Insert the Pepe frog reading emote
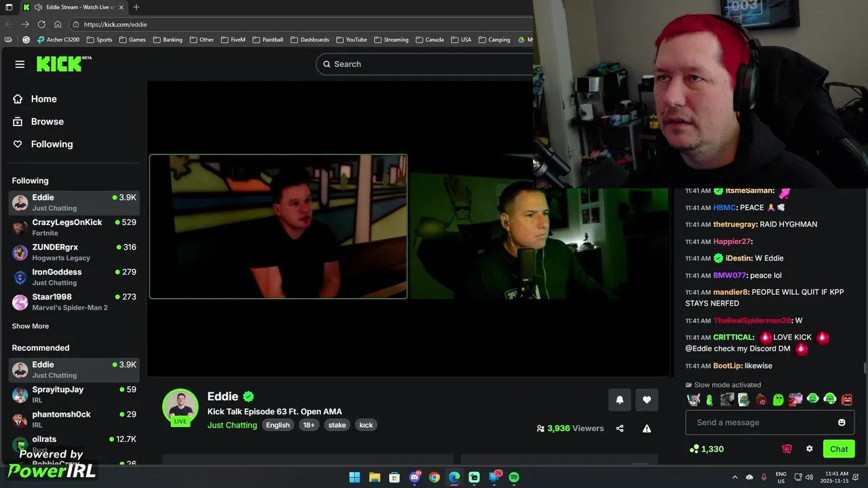This screenshot has width=868, height=488. click(744, 399)
